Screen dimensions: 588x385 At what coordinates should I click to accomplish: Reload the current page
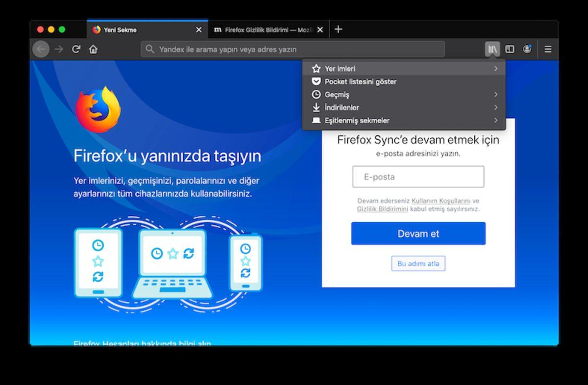76,49
